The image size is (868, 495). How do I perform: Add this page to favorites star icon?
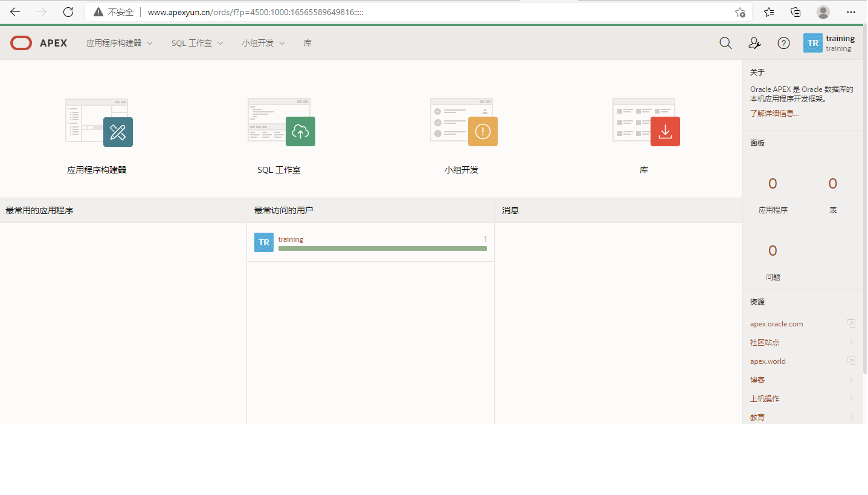(740, 12)
